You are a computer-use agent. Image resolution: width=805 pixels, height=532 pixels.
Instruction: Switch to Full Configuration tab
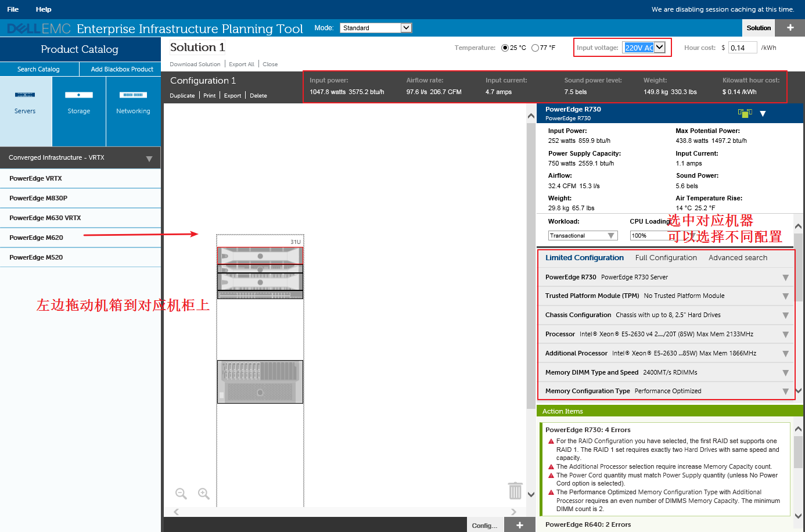tap(666, 257)
